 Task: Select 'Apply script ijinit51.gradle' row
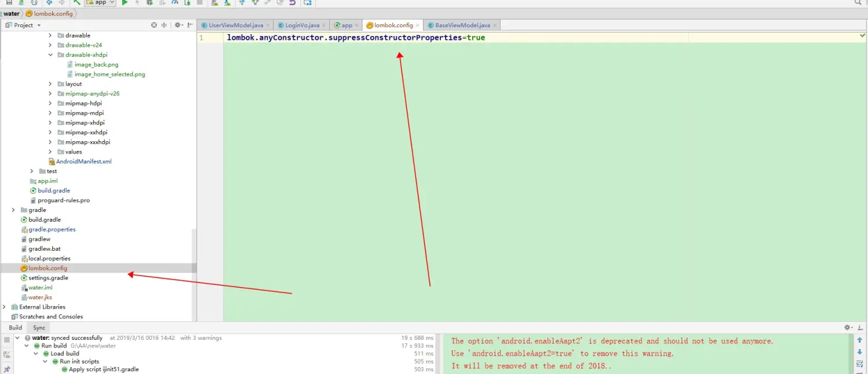[x=104, y=369]
